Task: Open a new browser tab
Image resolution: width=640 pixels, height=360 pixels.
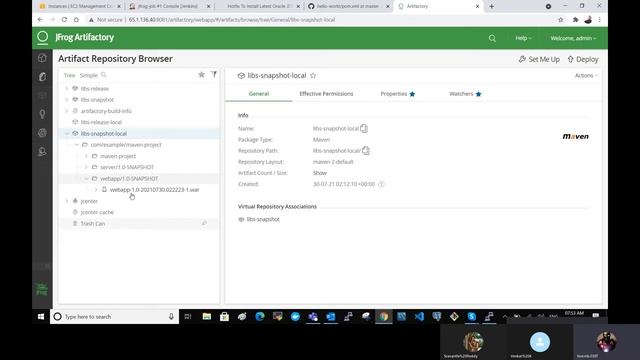Action: (x=491, y=6)
